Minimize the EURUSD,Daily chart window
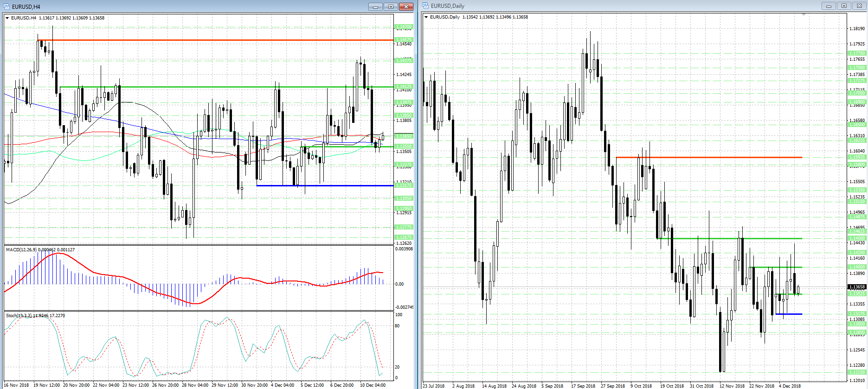Image resolution: width=868 pixels, height=389 pixels. (x=829, y=6)
